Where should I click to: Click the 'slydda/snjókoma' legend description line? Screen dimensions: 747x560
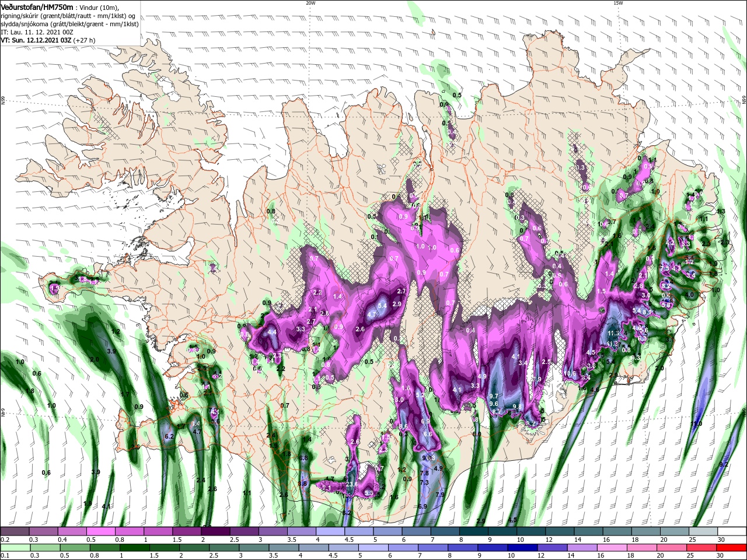click(x=68, y=24)
